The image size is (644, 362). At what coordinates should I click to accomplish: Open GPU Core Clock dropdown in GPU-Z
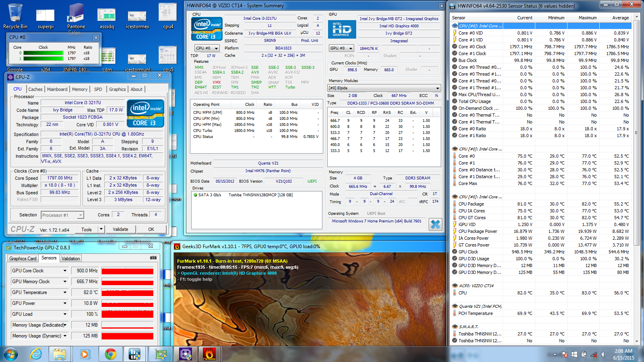pyautogui.click(x=65, y=271)
